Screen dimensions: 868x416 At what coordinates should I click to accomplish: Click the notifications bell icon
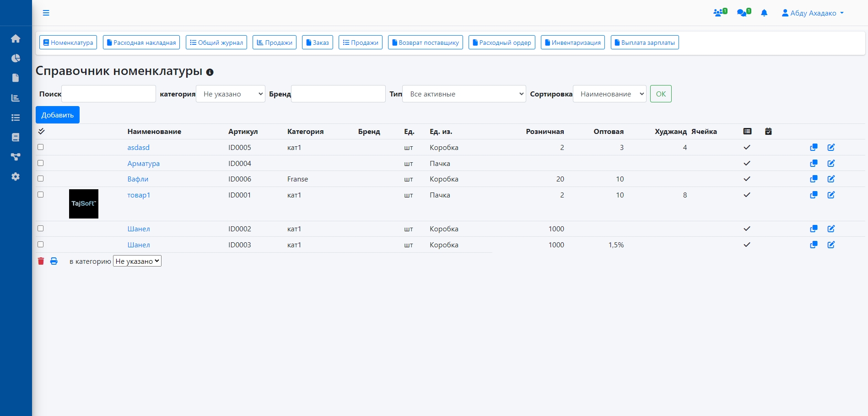click(764, 13)
